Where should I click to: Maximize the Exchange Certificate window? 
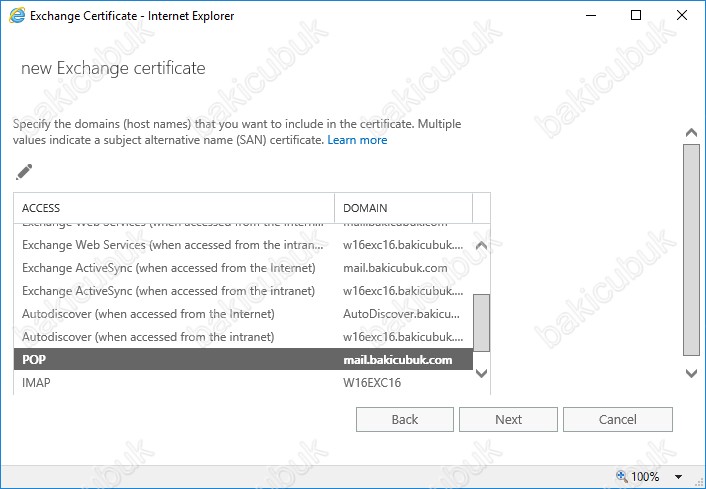click(x=636, y=15)
